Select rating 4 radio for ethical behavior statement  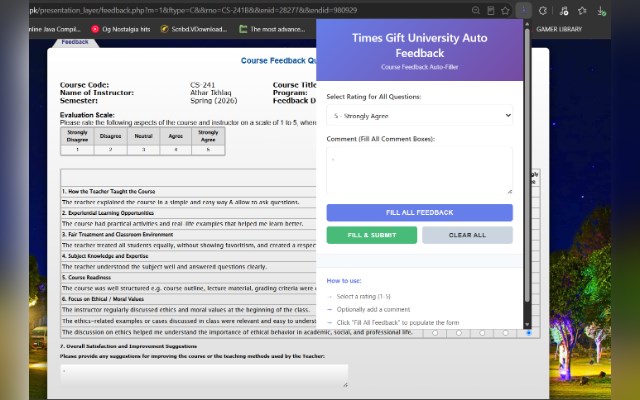coord(505,333)
